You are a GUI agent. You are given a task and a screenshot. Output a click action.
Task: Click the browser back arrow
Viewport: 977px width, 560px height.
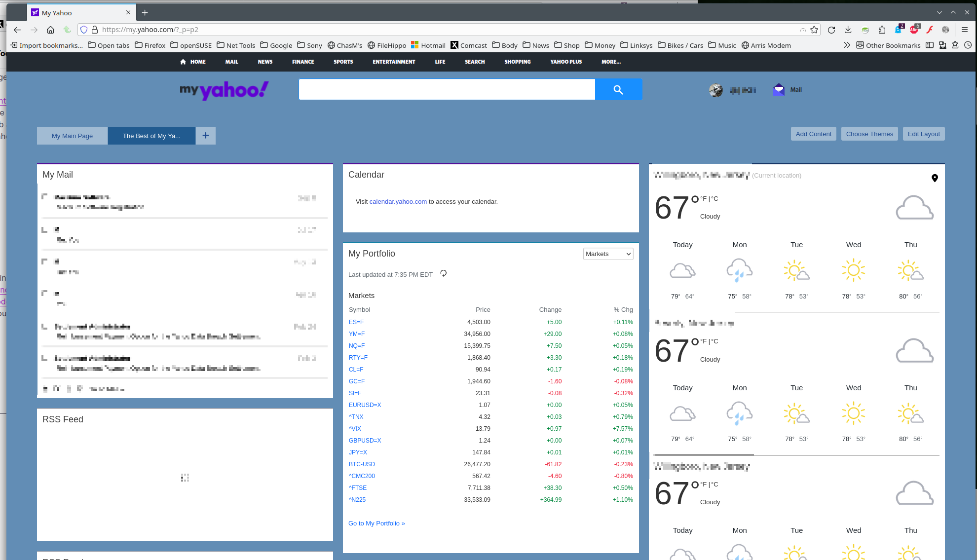click(17, 30)
